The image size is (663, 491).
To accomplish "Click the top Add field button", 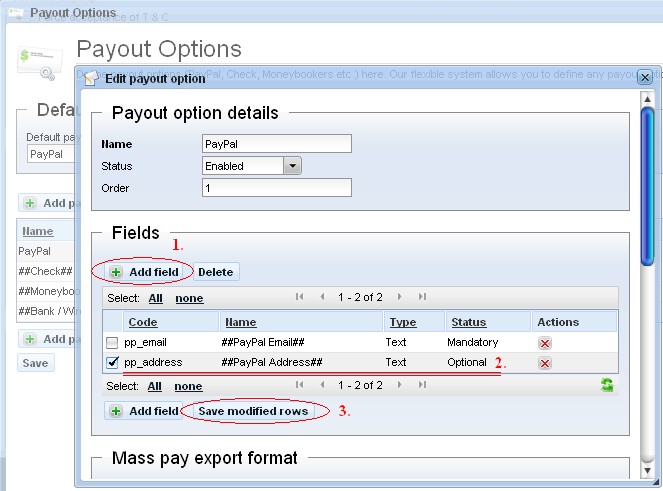I will click(144, 272).
